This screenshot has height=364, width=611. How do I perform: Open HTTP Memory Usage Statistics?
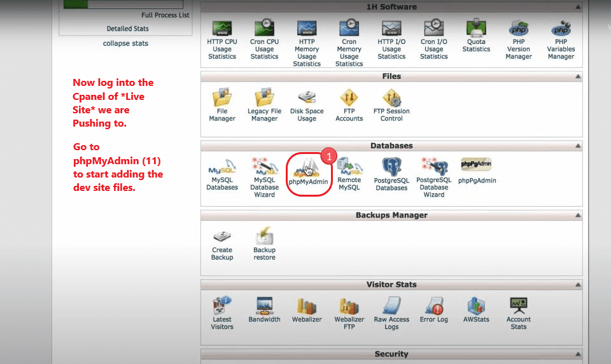point(307,44)
